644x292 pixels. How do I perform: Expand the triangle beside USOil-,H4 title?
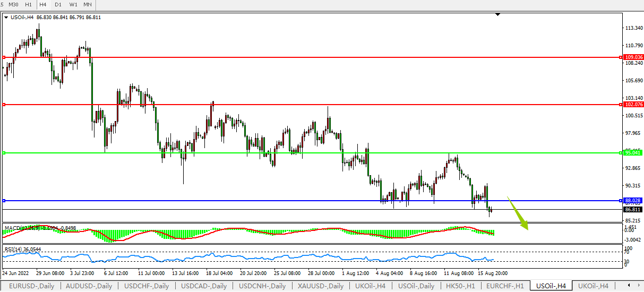6,18
